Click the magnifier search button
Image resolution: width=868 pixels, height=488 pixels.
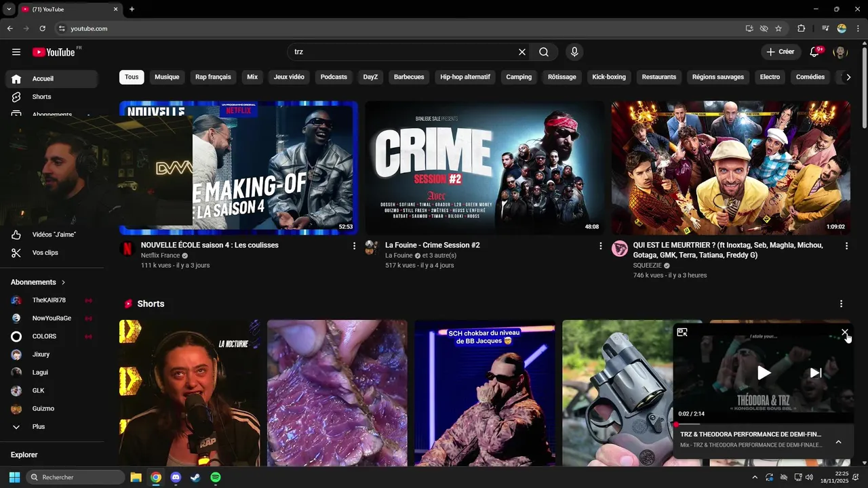(544, 52)
